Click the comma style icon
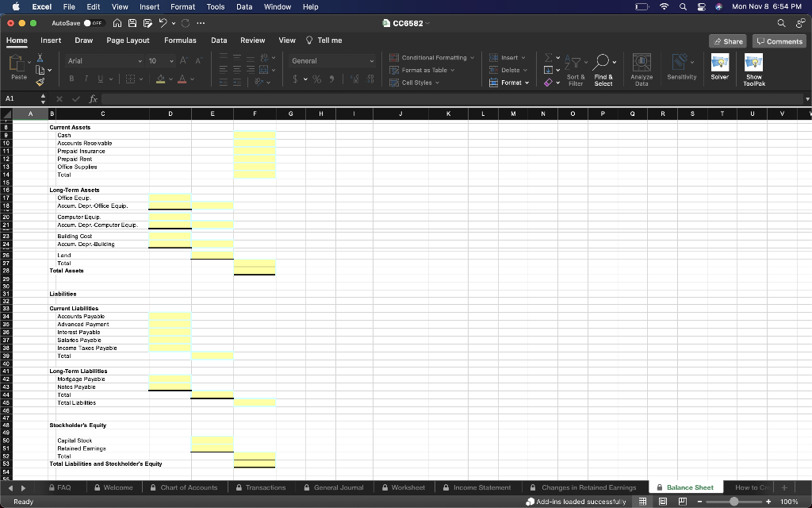 coord(331,79)
